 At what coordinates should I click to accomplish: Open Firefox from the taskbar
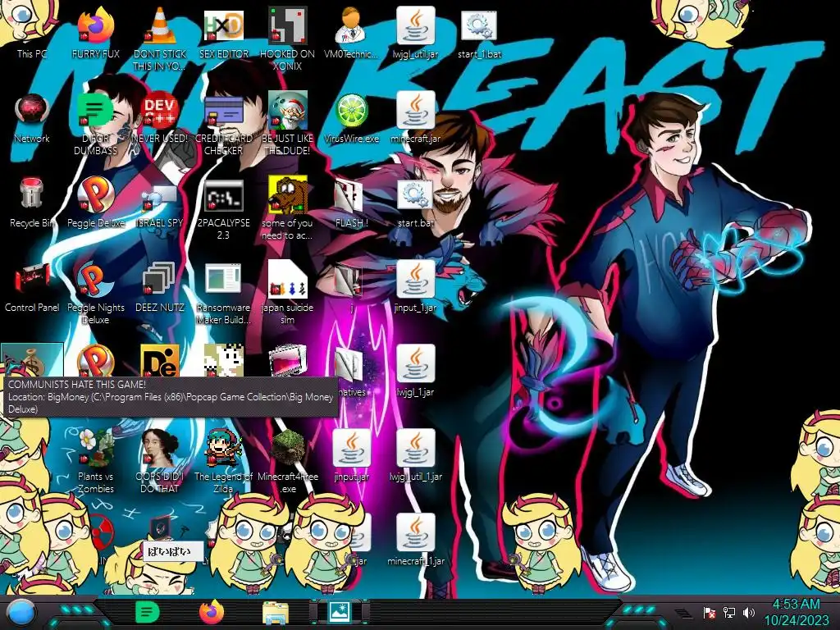212,612
